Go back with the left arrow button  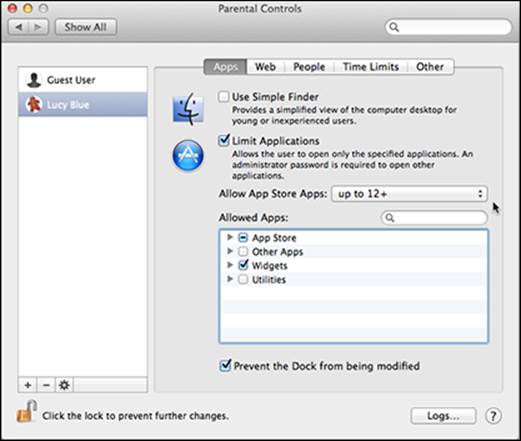coord(19,27)
